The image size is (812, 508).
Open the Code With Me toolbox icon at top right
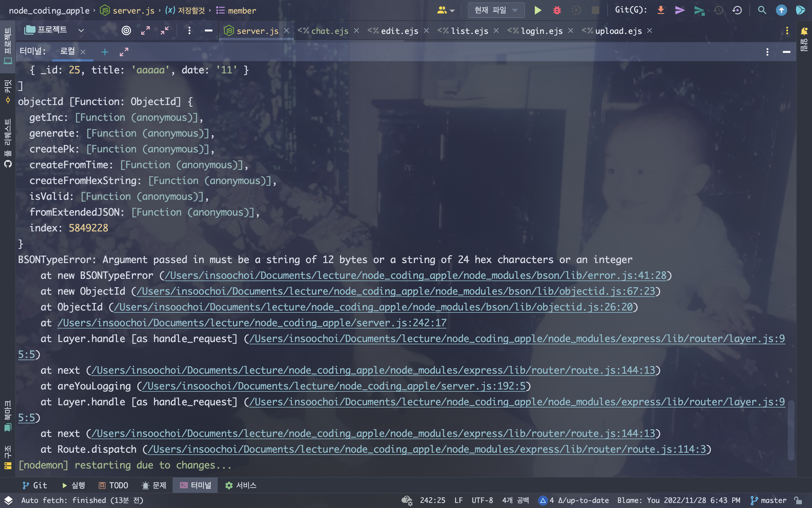coord(801,10)
